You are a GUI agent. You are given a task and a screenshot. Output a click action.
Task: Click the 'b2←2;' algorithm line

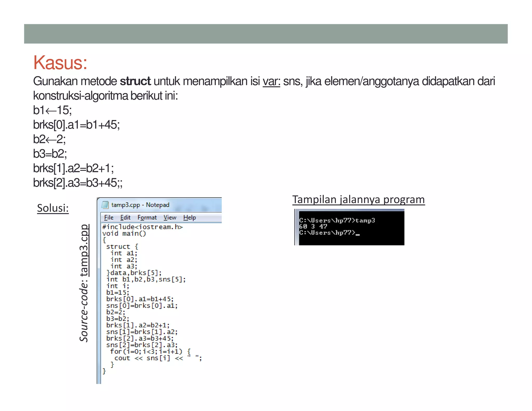coord(49,139)
